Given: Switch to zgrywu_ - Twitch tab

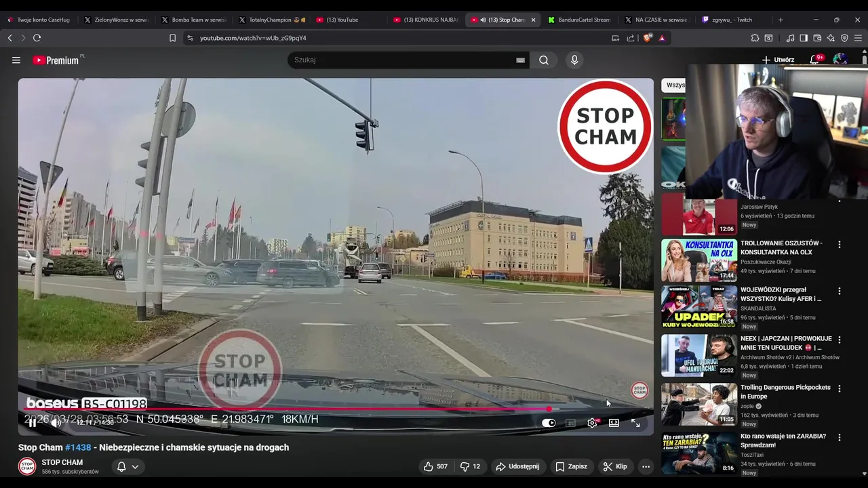Looking at the screenshot, I should point(734,20).
